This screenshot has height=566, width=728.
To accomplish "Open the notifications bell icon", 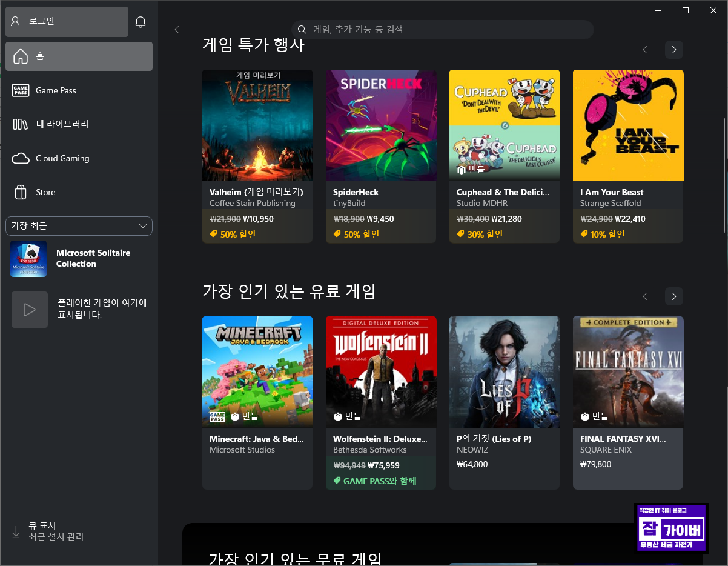I will [141, 22].
